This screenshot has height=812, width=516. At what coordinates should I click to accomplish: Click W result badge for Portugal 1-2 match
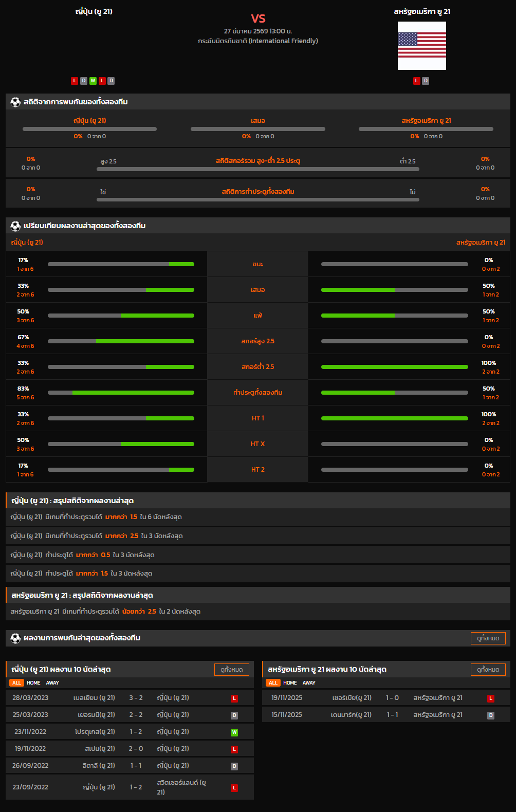(x=234, y=732)
